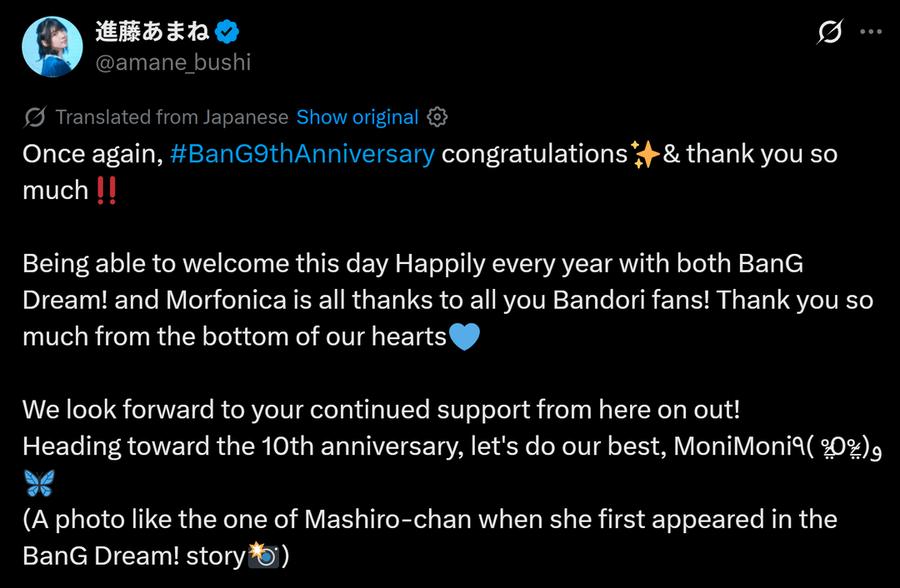Open the 進藤あまね profile name
This screenshot has width=900, height=588.
click(151, 32)
